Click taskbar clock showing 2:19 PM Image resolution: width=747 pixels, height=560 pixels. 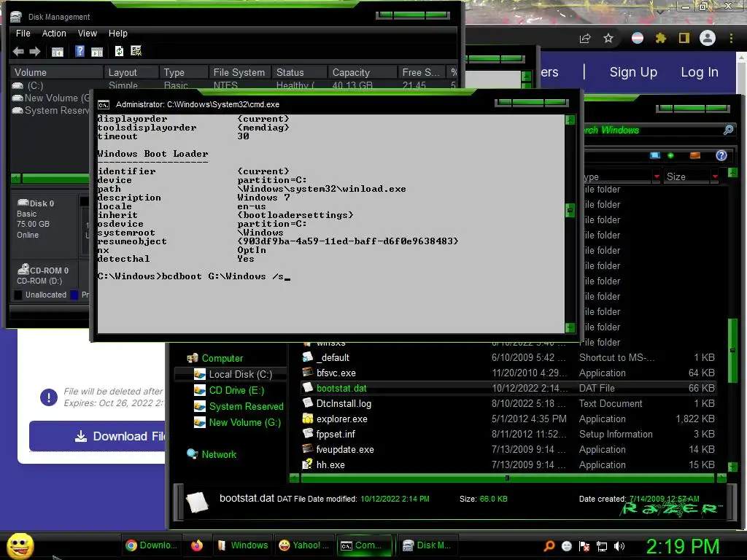tap(682, 546)
